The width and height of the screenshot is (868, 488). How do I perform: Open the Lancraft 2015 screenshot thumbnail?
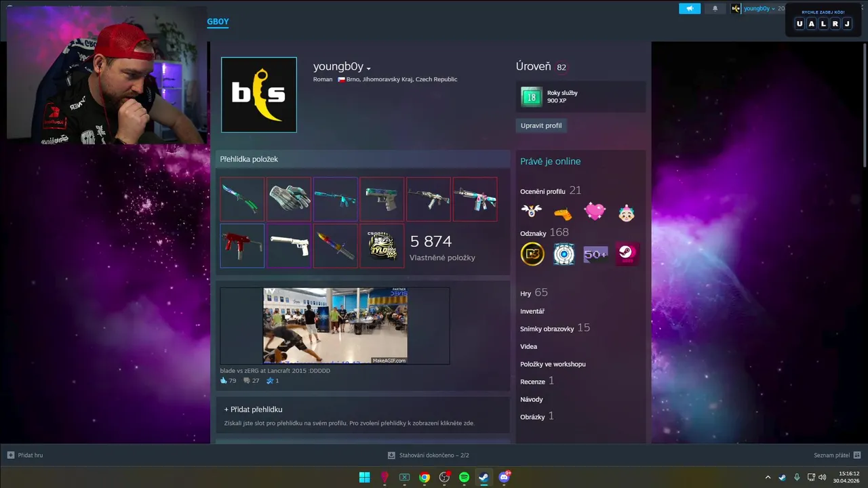point(335,326)
